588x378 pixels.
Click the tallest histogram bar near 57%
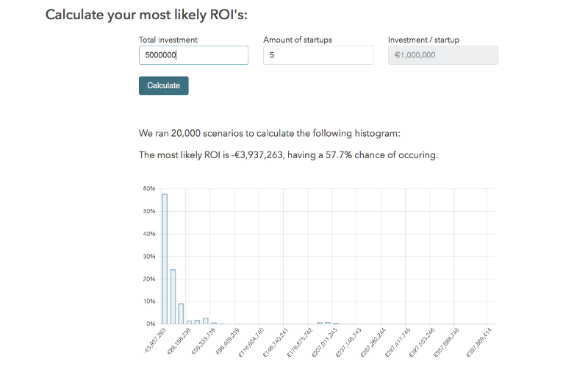[x=165, y=259]
